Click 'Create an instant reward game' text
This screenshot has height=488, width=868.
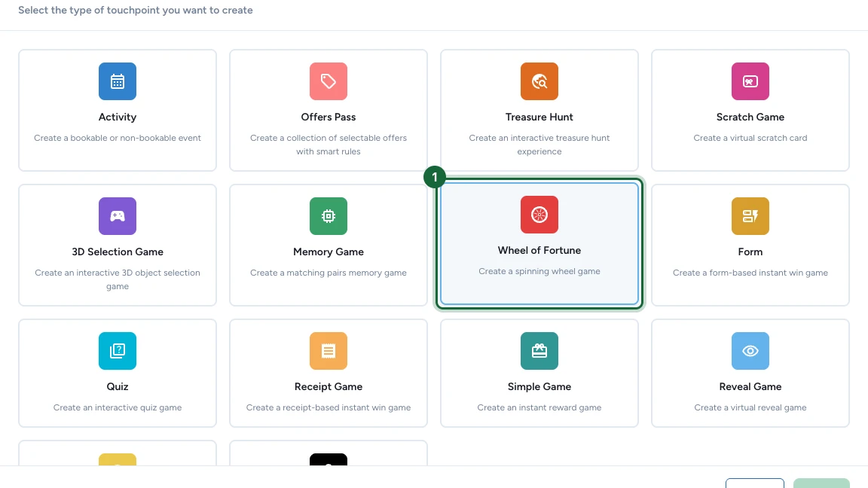(539, 407)
